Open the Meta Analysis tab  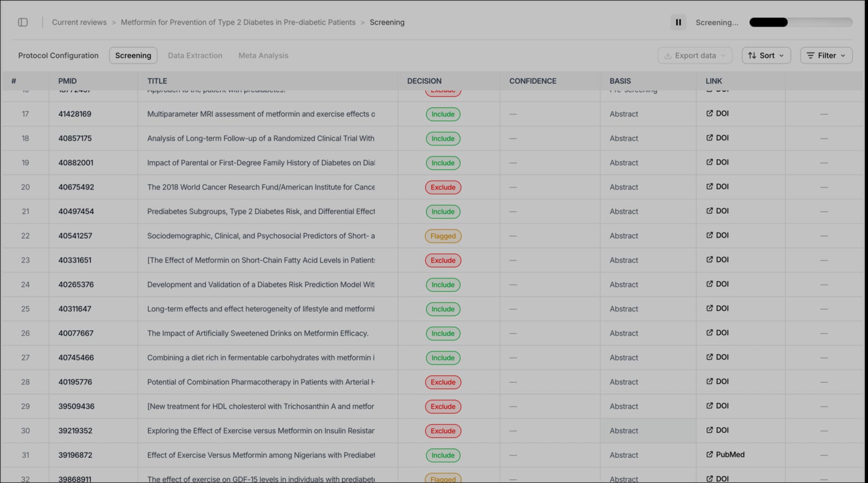(x=263, y=55)
